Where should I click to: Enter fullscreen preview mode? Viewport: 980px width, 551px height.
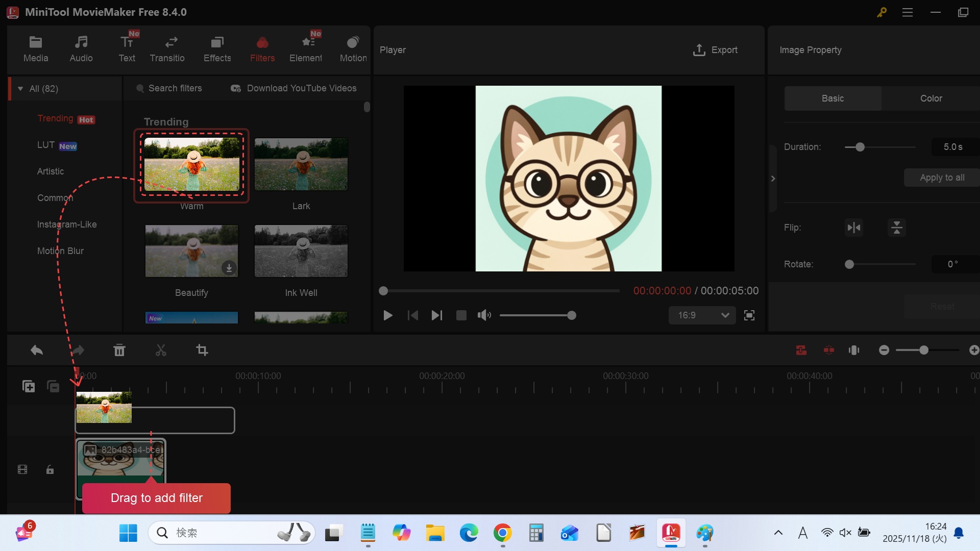click(x=749, y=315)
